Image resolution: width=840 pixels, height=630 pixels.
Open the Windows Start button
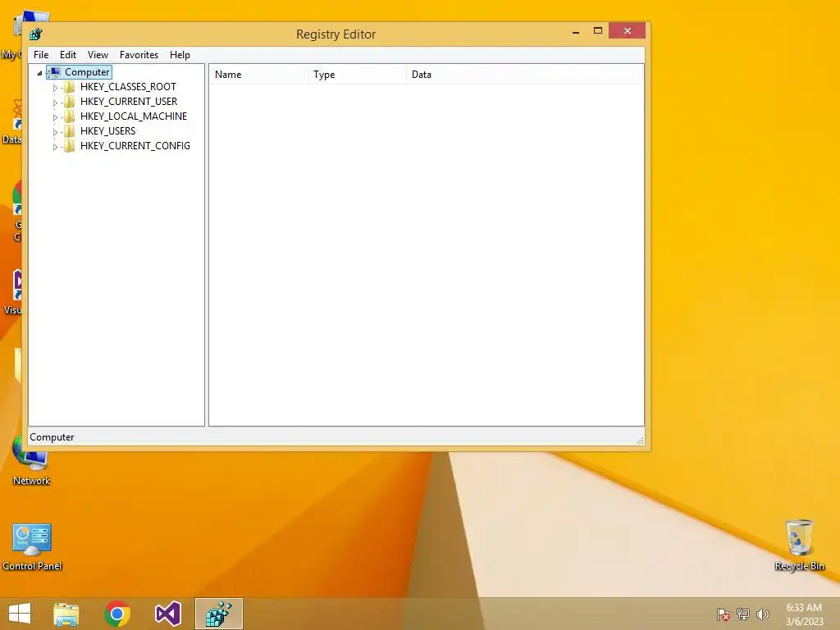tap(20, 614)
